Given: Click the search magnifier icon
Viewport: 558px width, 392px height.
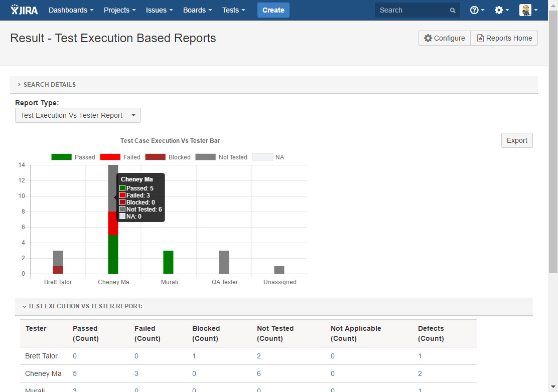Looking at the screenshot, I should [453, 11].
